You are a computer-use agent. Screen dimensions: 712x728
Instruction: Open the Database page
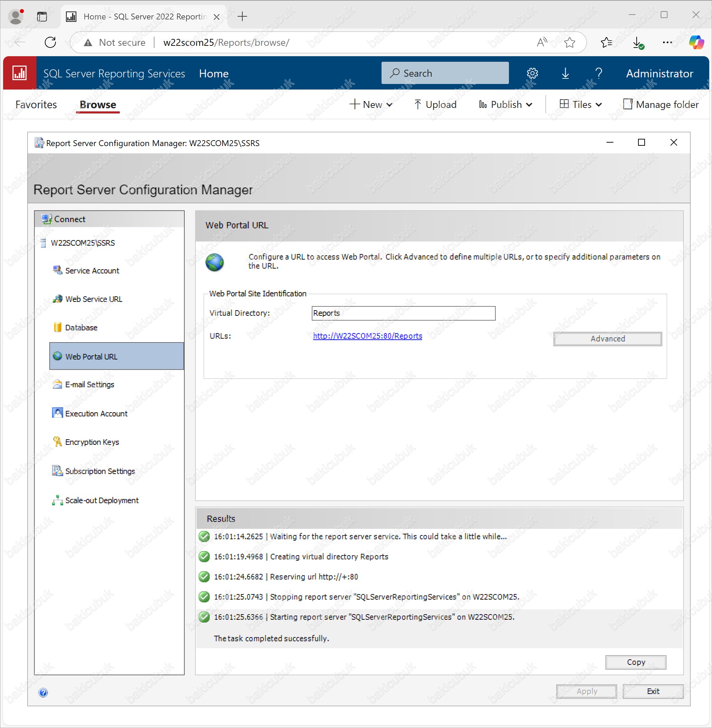(81, 327)
